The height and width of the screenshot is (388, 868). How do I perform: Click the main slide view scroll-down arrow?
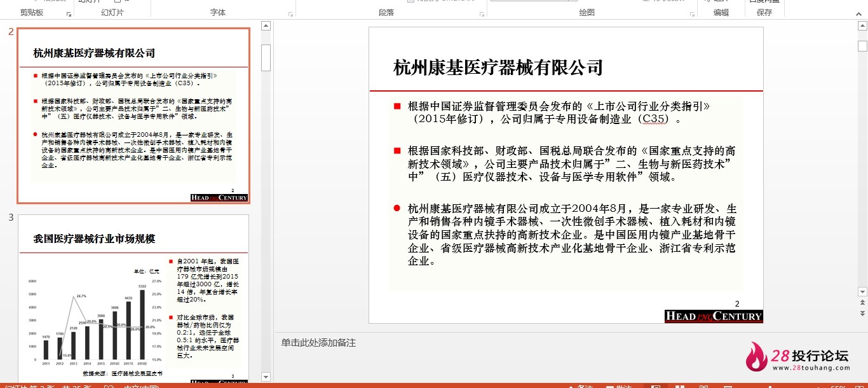pyautogui.click(x=862, y=291)
